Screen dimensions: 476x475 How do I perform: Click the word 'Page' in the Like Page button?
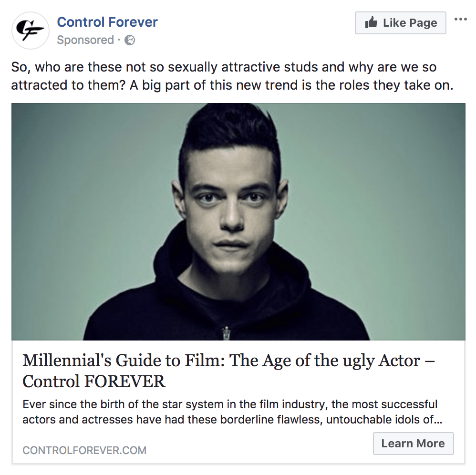pyautogui.click(x=423, y=23)
